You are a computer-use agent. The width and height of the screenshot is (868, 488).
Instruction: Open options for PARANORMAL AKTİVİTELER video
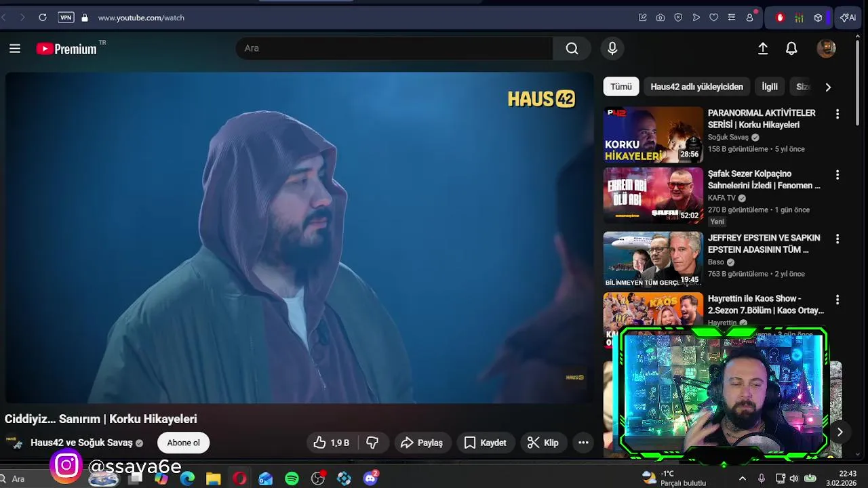[x=837, y=114]
